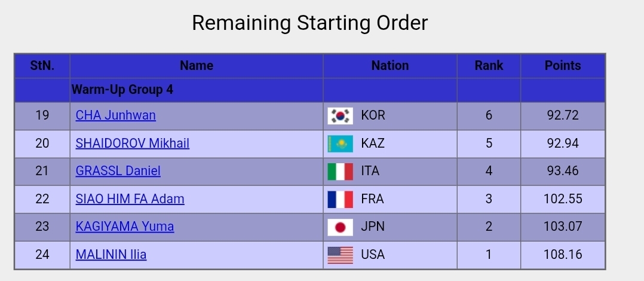Screen dimensions: 644x281
Task: Click the Rank column header
Action: [489, 66]
